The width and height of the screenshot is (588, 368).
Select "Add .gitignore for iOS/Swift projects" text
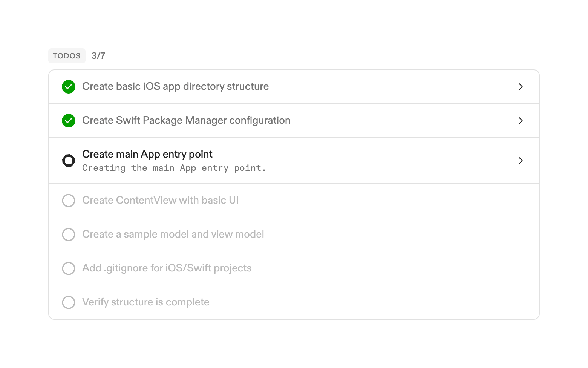167,268
